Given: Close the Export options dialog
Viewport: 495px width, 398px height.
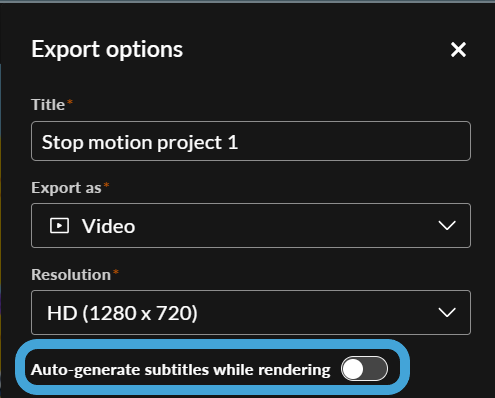Looking at the screenshot, I should coord(458,50).
